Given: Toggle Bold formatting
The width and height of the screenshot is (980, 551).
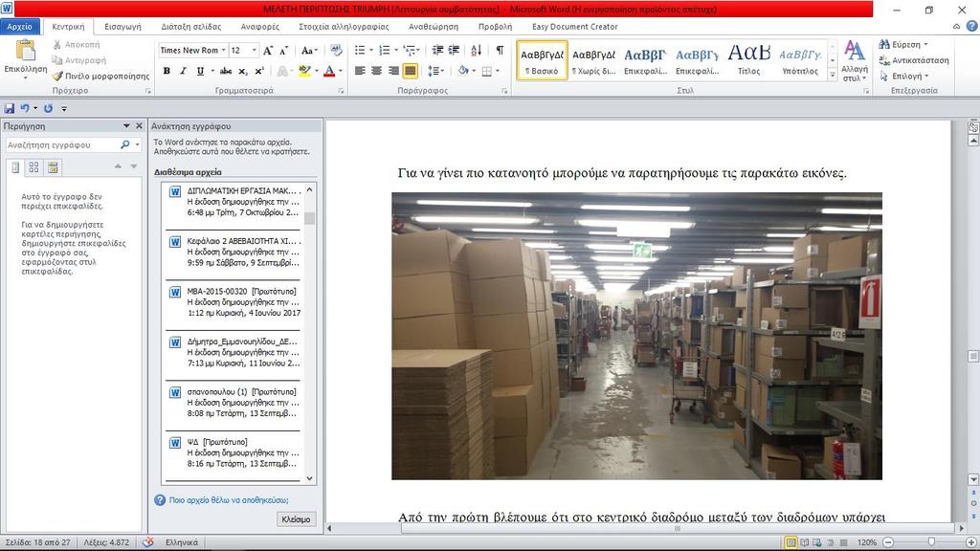Looking at the screenshot, I should [x=167, y=71].
